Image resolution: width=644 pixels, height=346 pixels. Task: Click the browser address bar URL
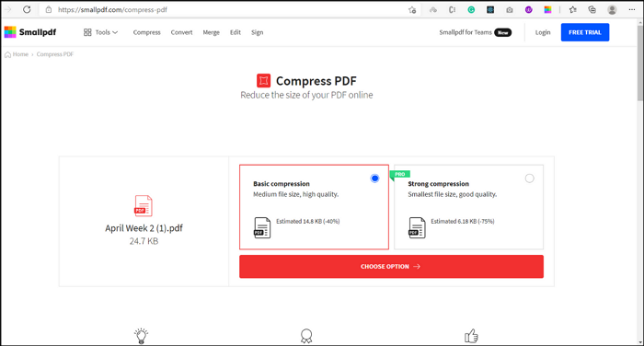coord(112,9)
